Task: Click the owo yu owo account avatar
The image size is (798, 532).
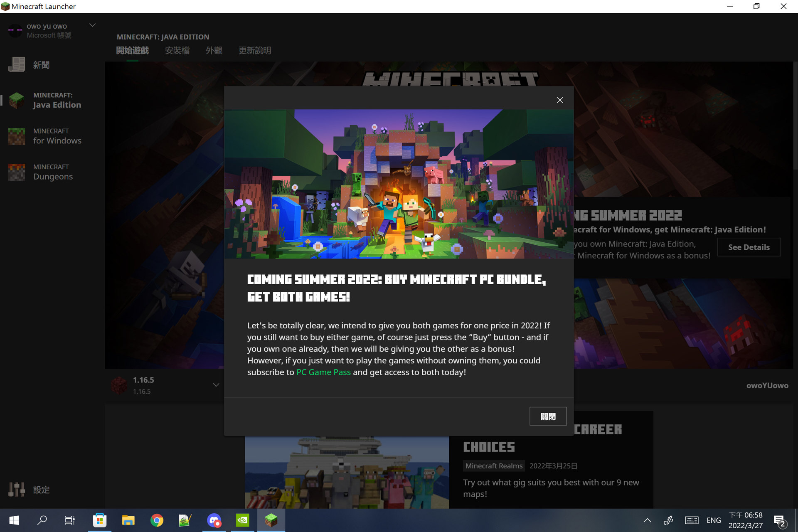Action: pyautogui.click(x=15, y=30)
